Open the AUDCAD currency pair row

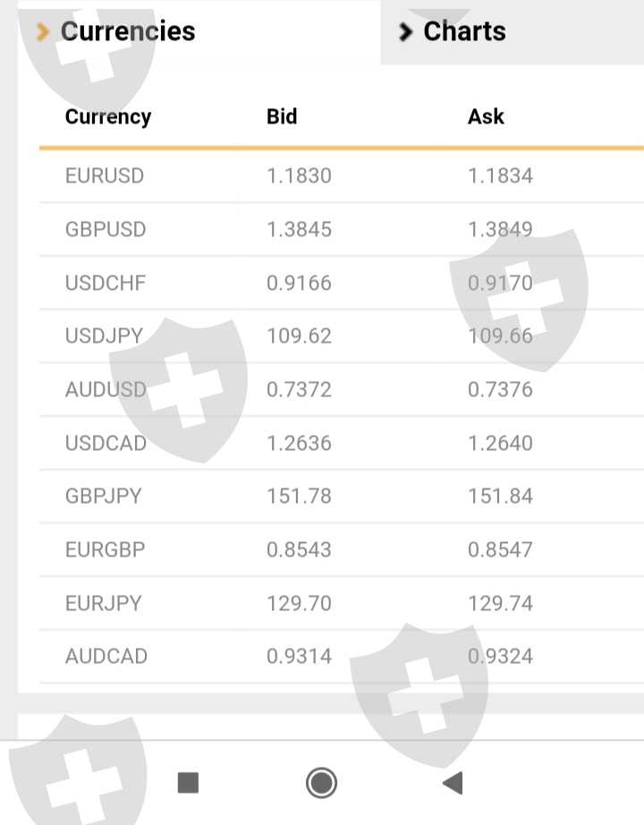(342, 656)
